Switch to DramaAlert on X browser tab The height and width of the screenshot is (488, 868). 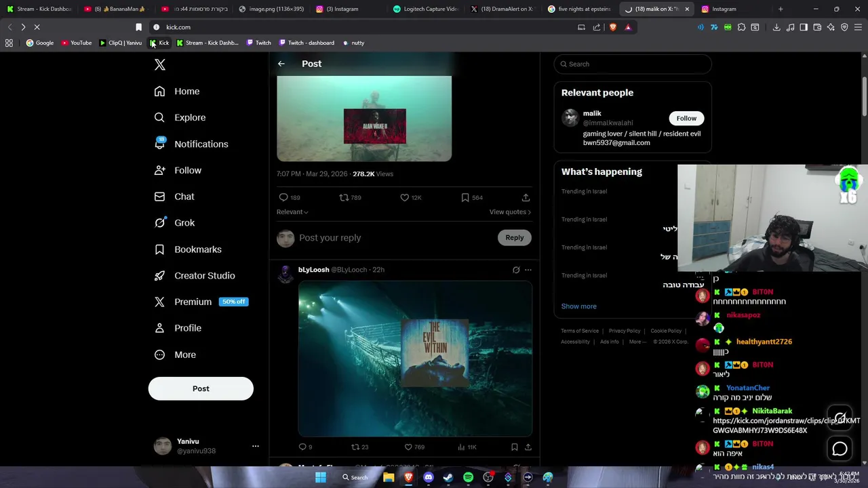coord(502,9)
